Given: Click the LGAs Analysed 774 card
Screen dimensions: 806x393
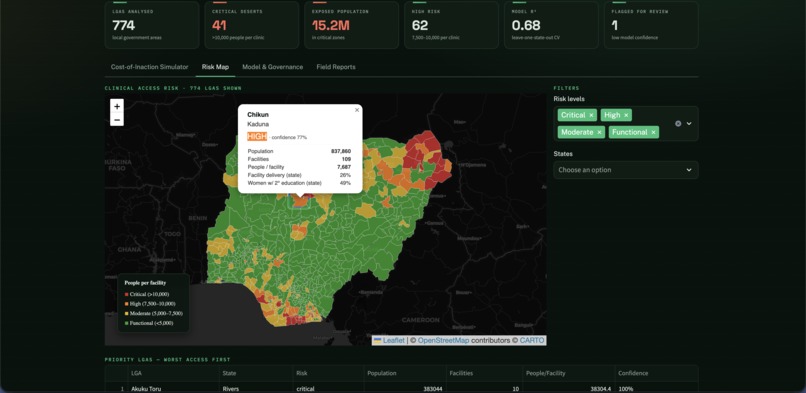Looking at the screenshot, I should [152, 25].
